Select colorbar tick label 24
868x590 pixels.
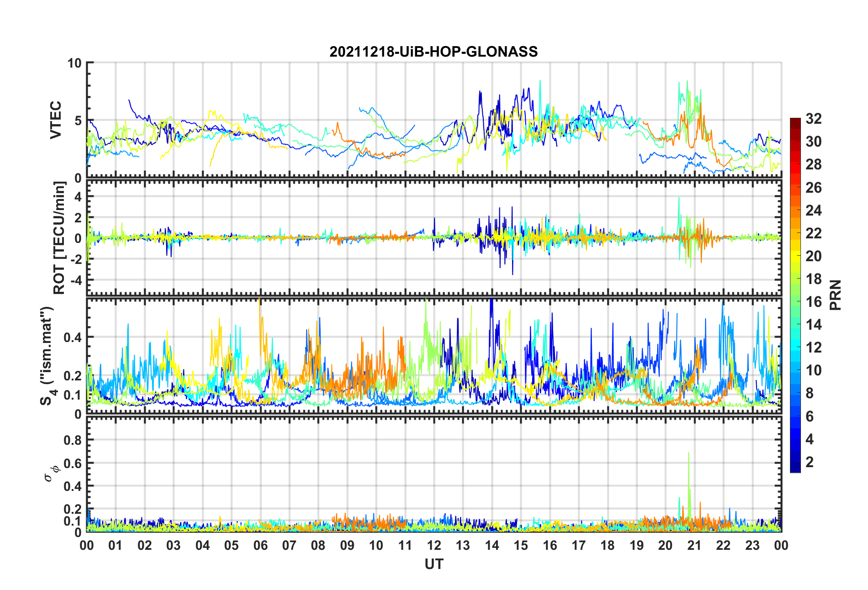point(813,210)
